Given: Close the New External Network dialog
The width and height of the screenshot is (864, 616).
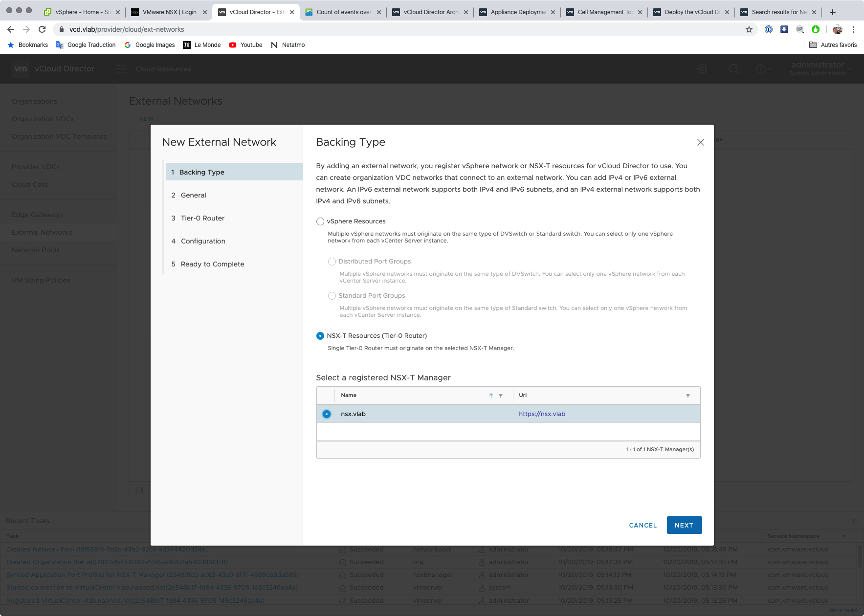Looking at the screenshot, I should click(700, 142).
